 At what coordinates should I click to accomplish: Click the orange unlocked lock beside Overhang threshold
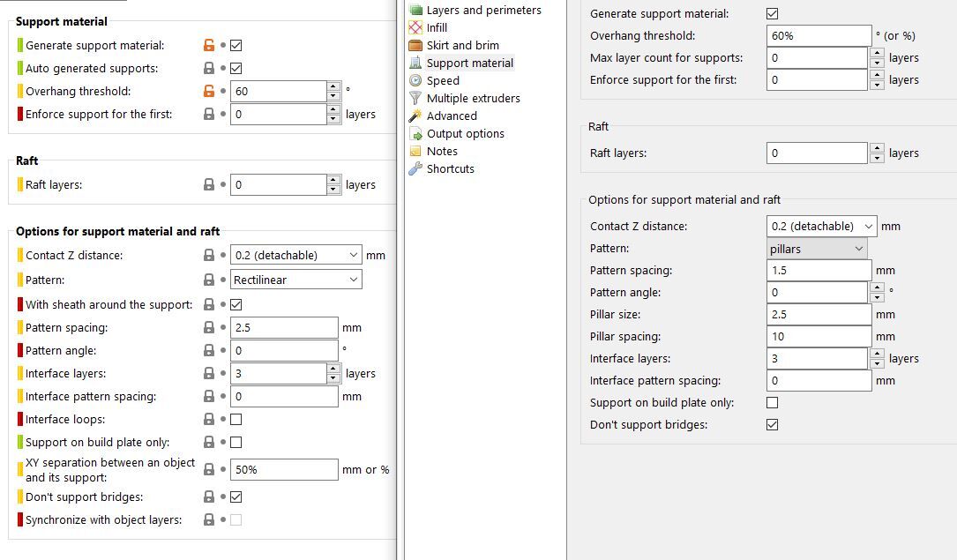(x=209, y=91)
